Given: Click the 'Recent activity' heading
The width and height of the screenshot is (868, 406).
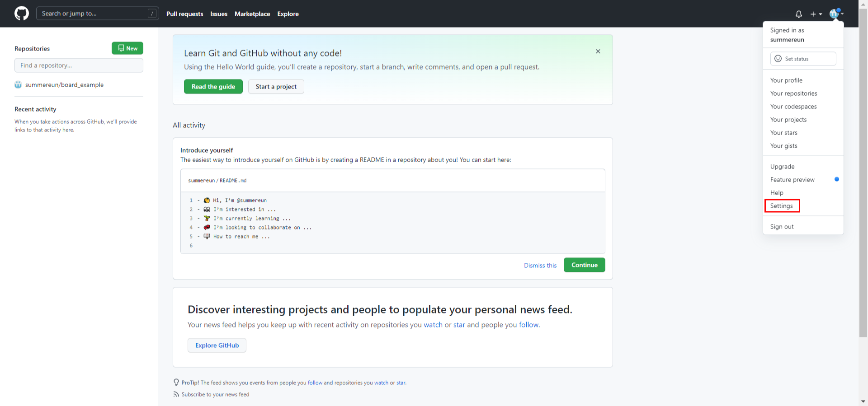Looking at the screenshot, I should coord(35,109).
